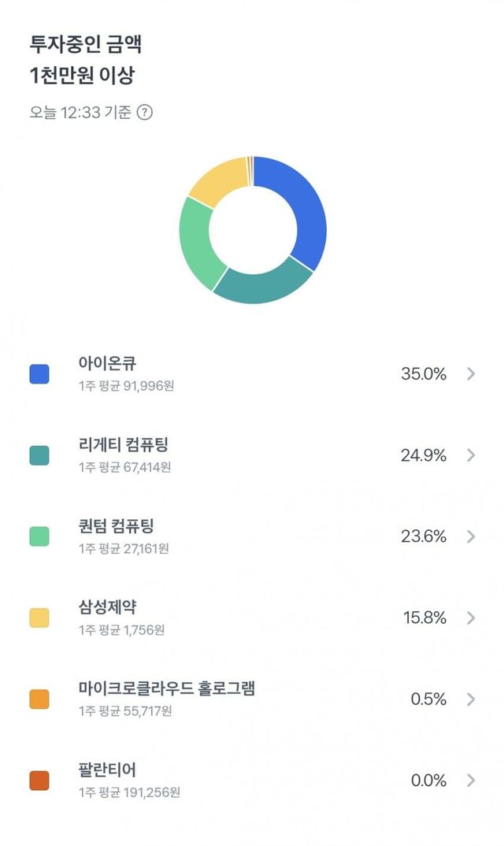The width and height of the screenshot is (504, 846).
Task: Click the blue 아이온큐 color square
Action: point(39,374)
